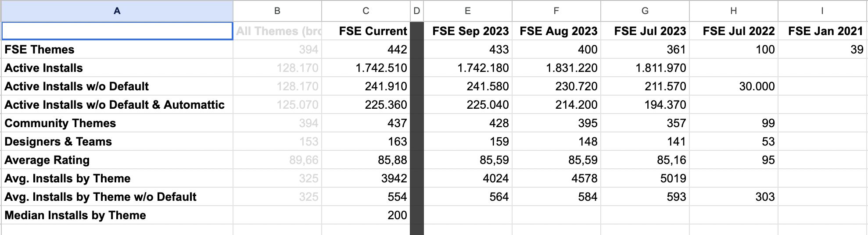Click the cell showing 1.831.220
The width and height of the screenshot is (868, 235).
556,68
